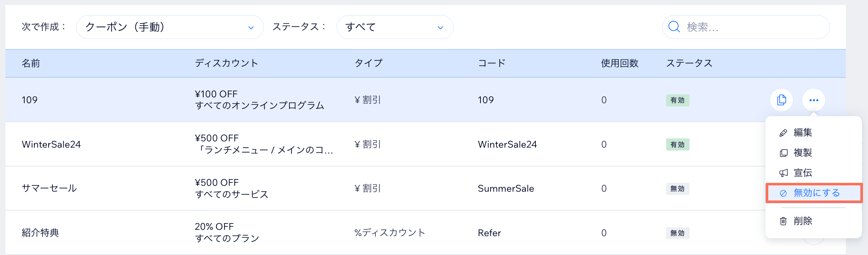The height and width of the screenshot is (255, 868).
Task: Click the chevron on the status dropdown
Action: pyautogui.click(x=439, y=27)
